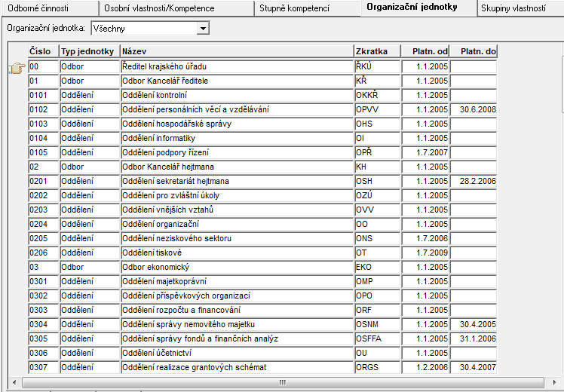
Task: Select Oddělení správy fondů a finančních analýz
Action: click(x=238, y=338)
